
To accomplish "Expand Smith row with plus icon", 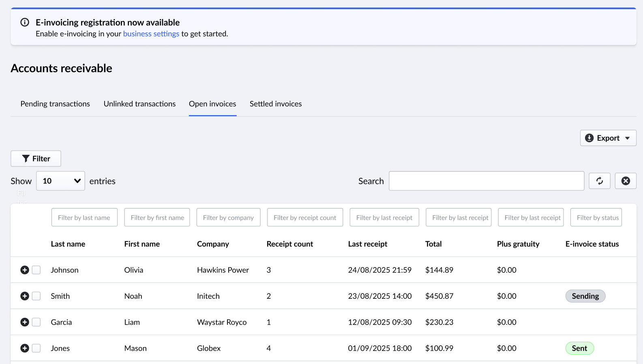I will [x=25, y=296].
